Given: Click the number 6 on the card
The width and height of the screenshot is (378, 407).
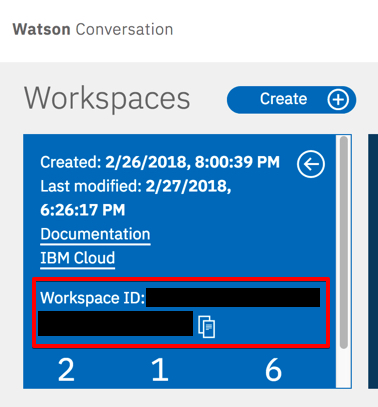Looking at the screenshot, I should [273, 370].
